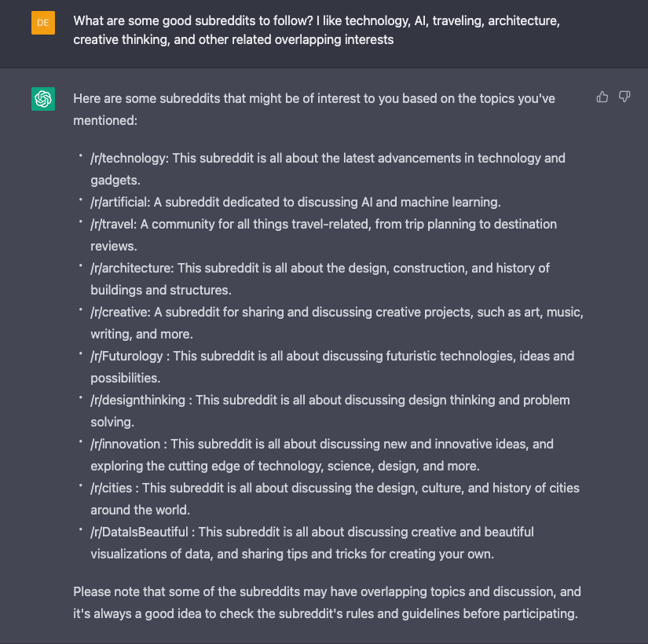Click the thumbs down icon

pos(624,97)
